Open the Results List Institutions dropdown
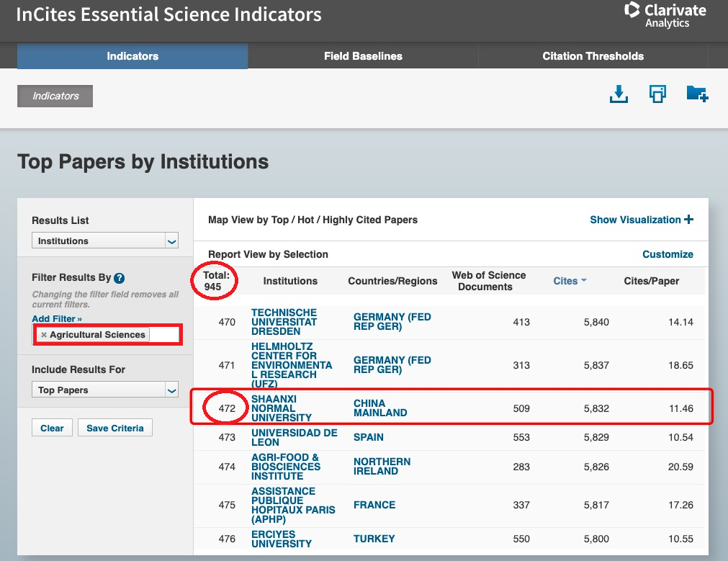 click(105, 241)
